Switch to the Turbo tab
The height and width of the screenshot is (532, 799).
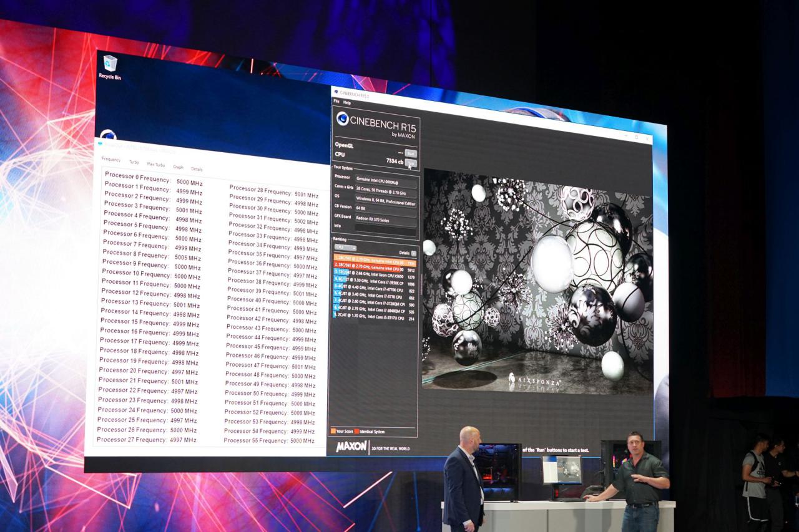tap(134, 162)
